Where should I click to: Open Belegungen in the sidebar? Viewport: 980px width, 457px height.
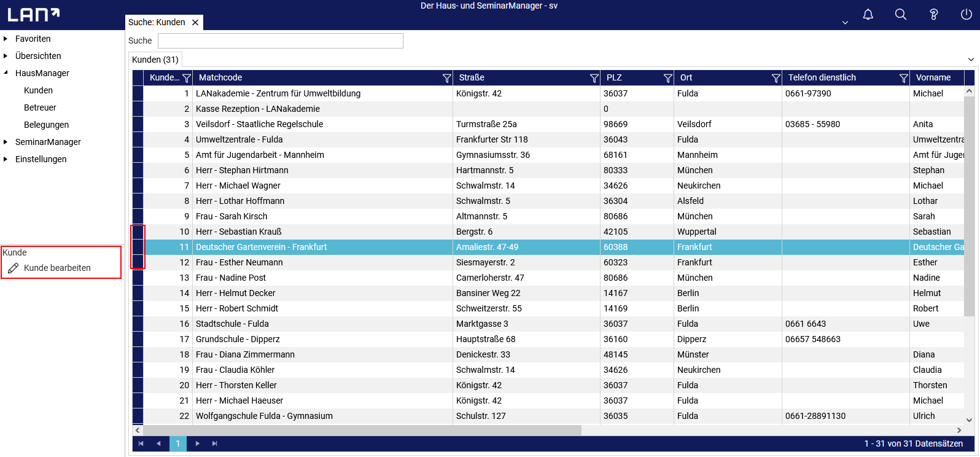pos(46,125)
